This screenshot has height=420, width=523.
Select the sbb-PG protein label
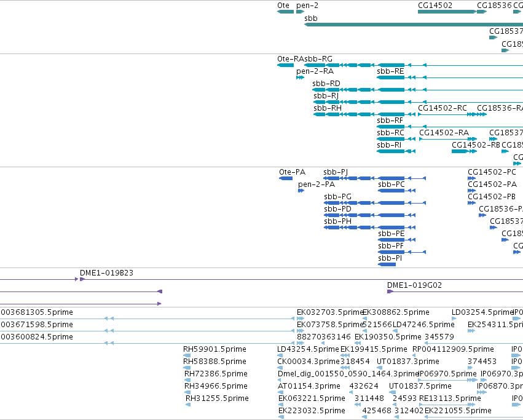337,197
